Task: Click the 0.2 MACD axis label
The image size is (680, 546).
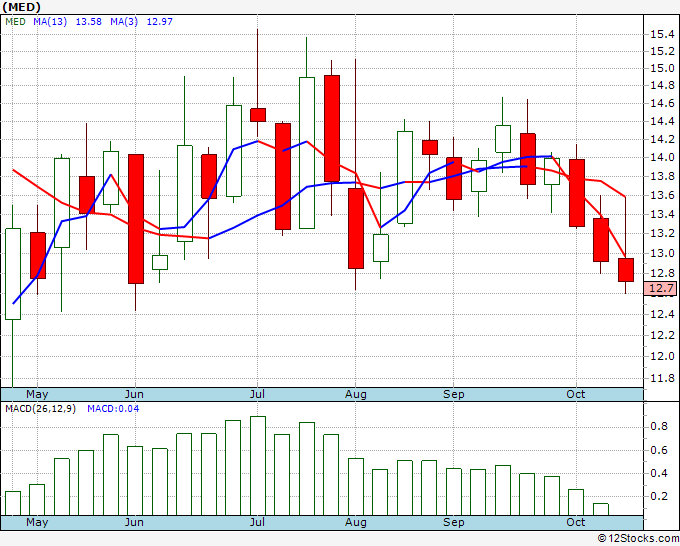Action: 659,496
